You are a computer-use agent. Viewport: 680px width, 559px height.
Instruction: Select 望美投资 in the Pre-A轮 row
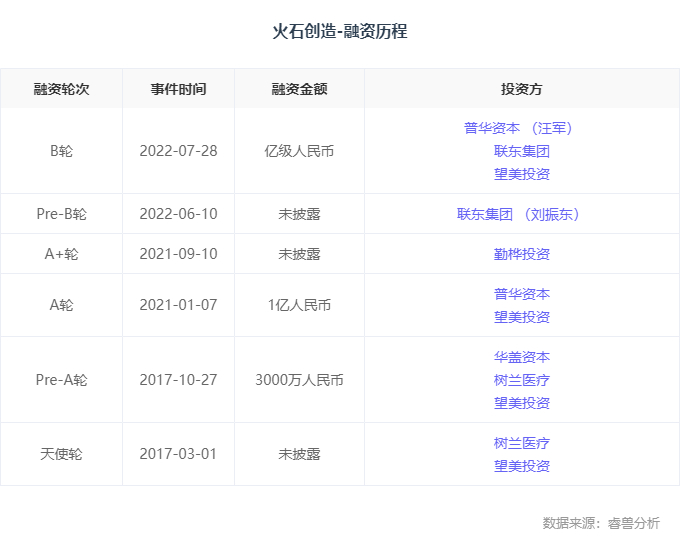[521, 403]
